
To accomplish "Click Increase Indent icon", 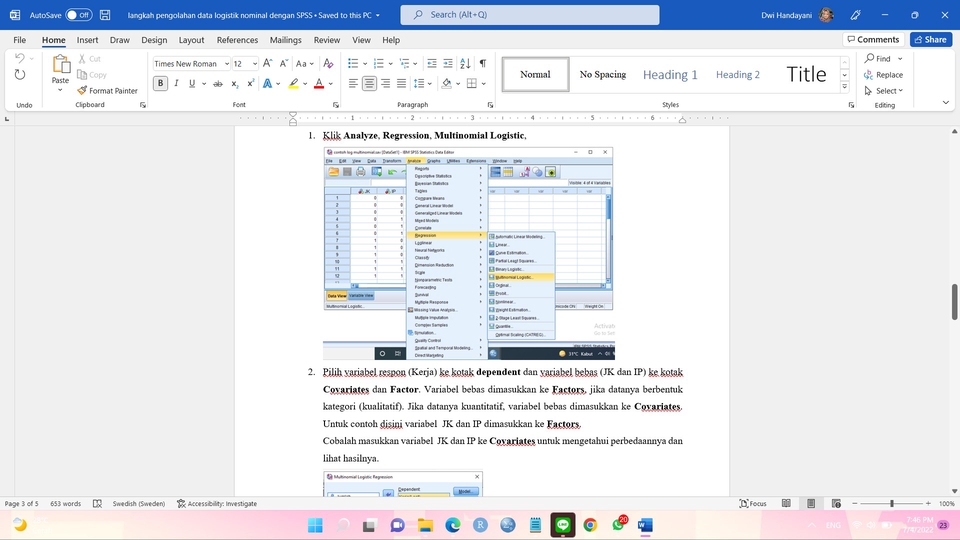I will (448, 64).
